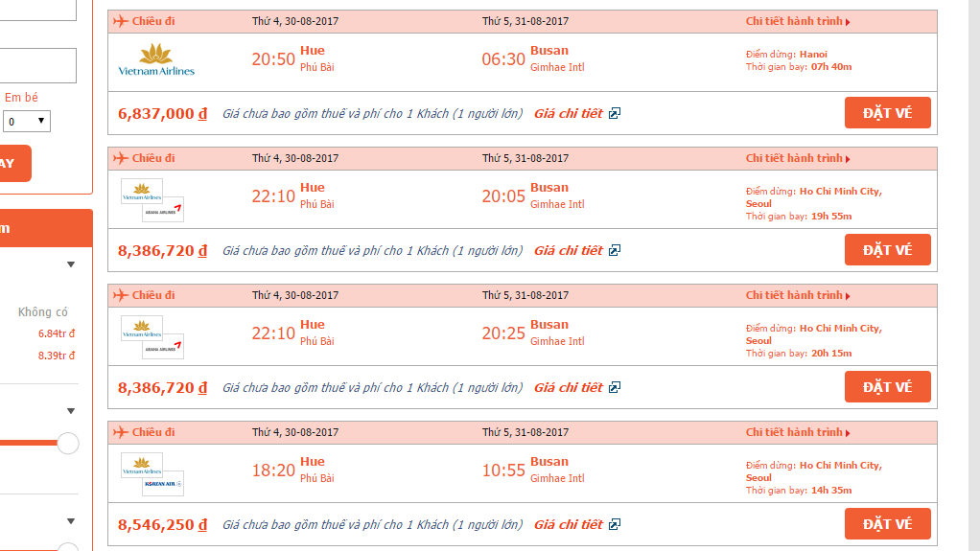The width and height of the screenshot is (980, 551).
Task: Click the Vietnam Airlines logo on the 6,837,000 đ flight
Action: 156,60
